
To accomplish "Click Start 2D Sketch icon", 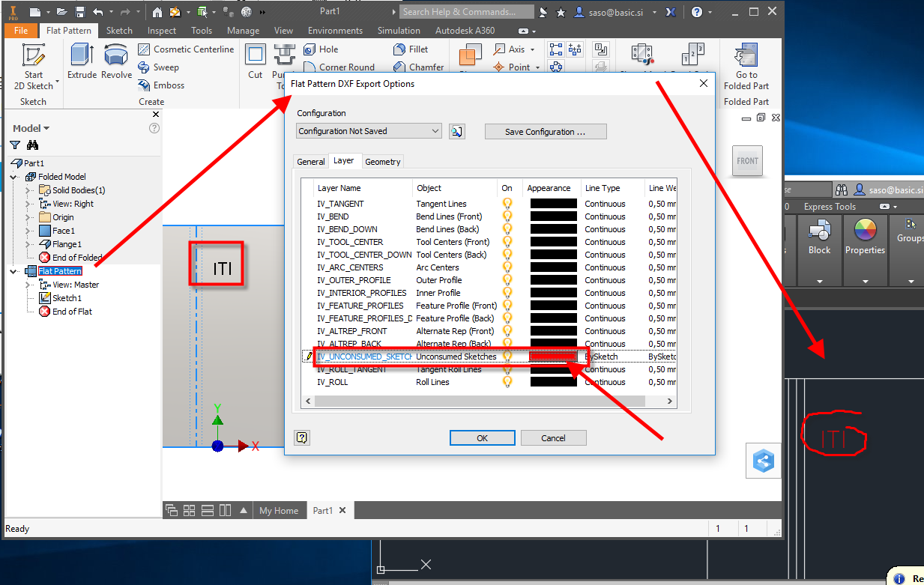I will pyautogui.click(x=33, y=55).
